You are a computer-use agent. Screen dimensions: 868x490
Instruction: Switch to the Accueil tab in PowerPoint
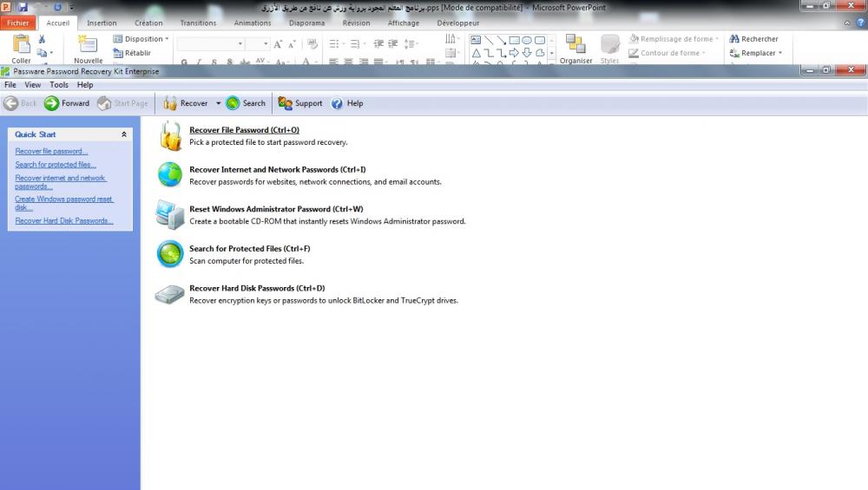click(x=57, y=23)
